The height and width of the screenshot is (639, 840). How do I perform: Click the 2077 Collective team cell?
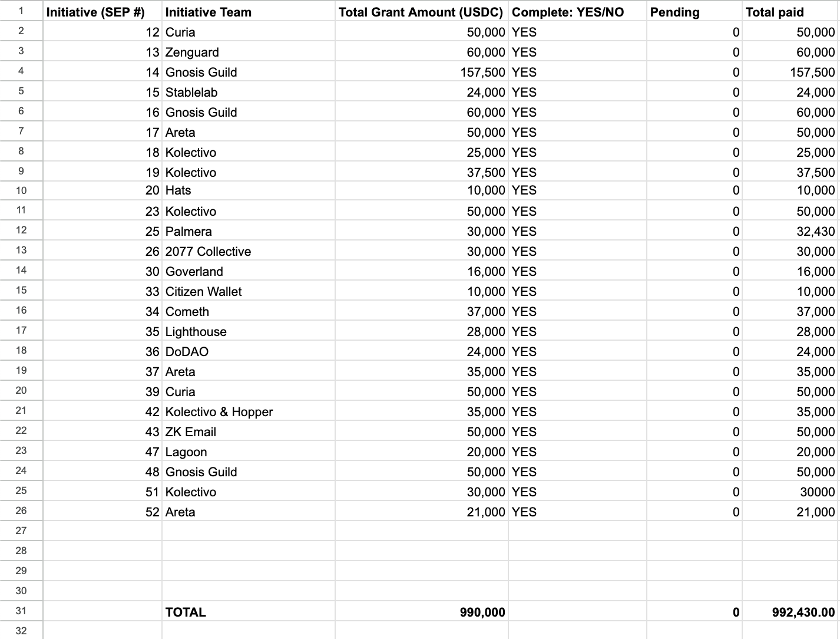[x=248, y=251]
